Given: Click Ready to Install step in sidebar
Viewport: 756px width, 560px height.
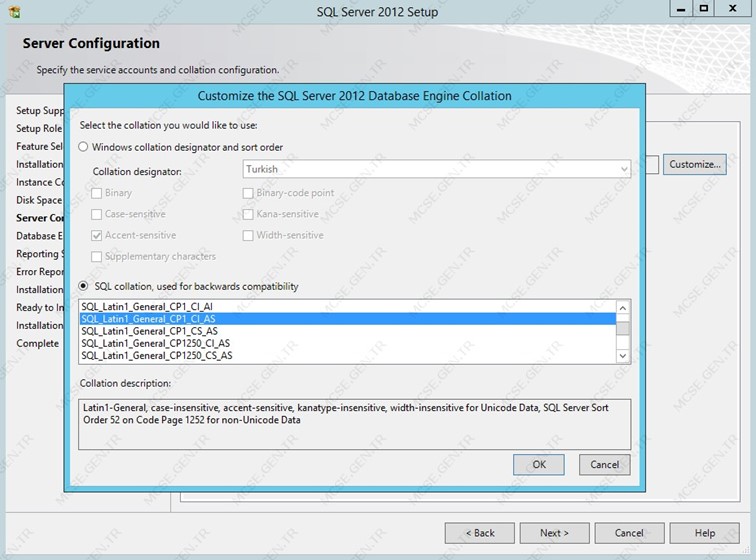Looking at the screenshot, I should point(40,307).
